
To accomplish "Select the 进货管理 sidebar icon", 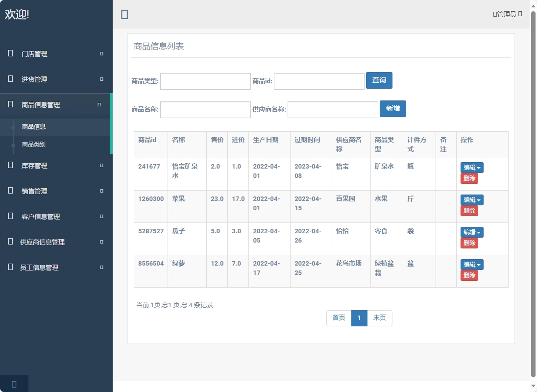I will [x=10, y=79].
